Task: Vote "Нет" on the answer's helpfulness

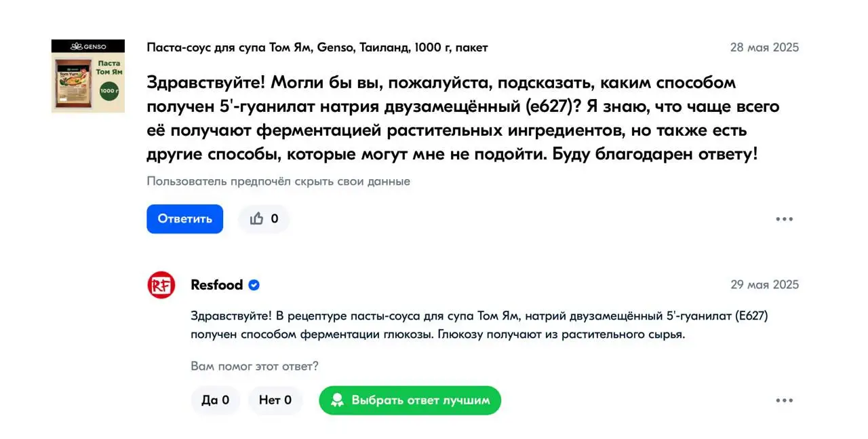Action: 275,400
